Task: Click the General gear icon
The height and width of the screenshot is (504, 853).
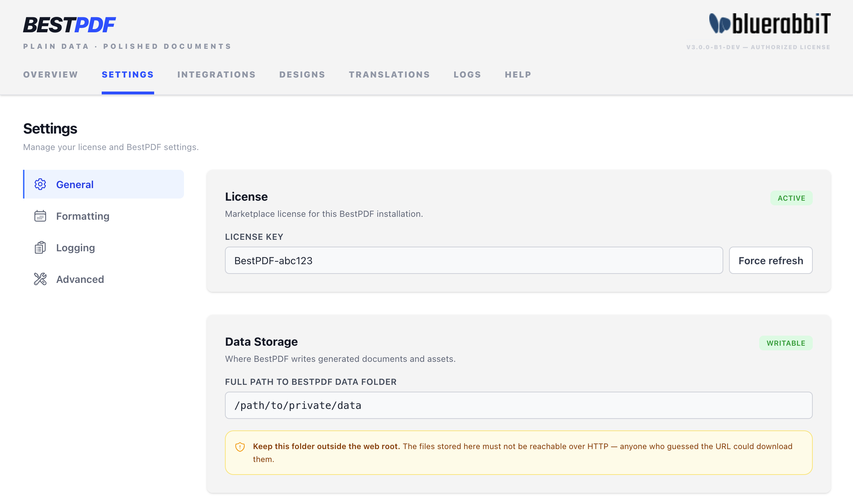Action: pyautogui.click(x=40, y=184)
